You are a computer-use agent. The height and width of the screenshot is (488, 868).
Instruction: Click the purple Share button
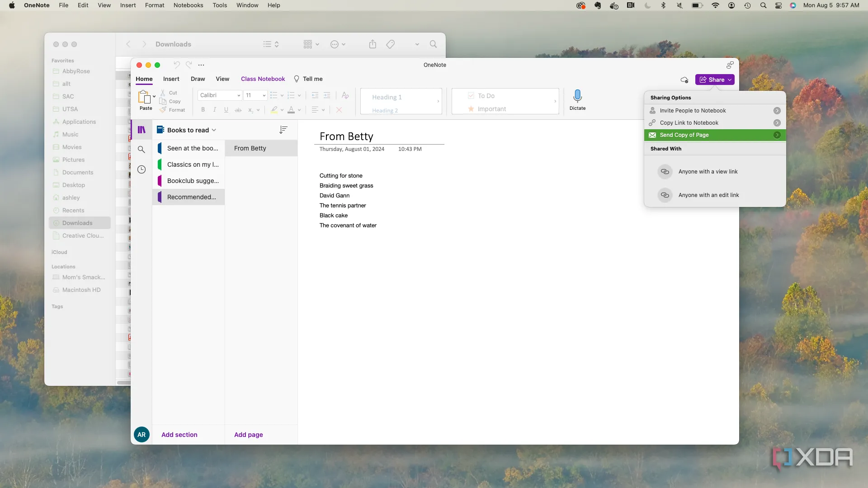[x=715, y=80]
